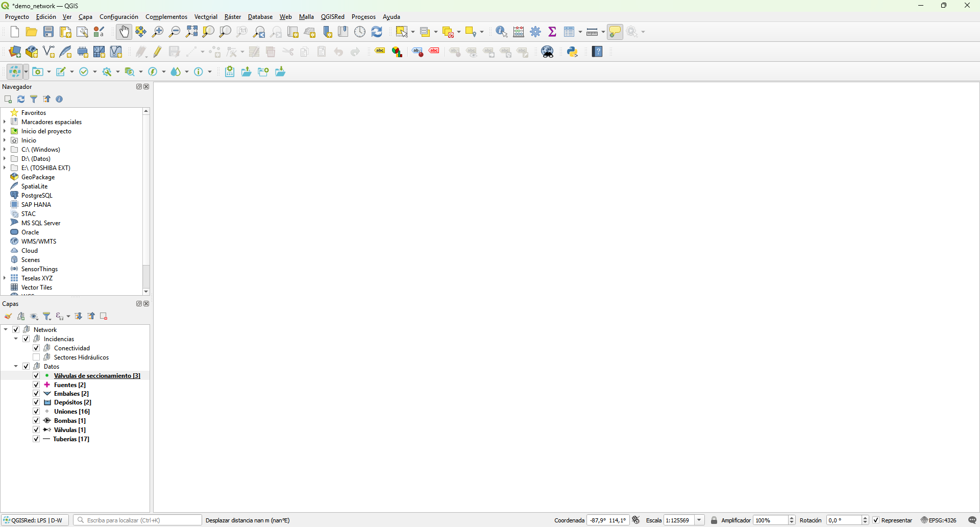Open the Procesos menu
980x527 pixels.
pos(363,17)
